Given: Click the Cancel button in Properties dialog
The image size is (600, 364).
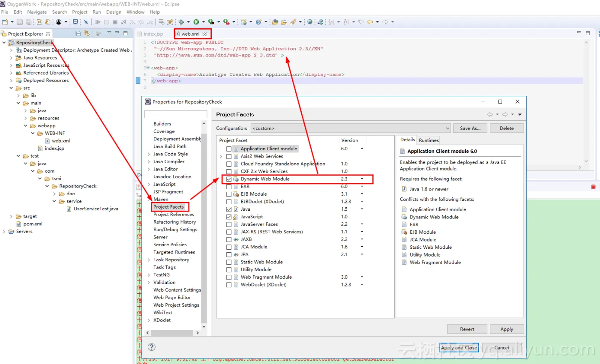Looking at the screenshot, I should [502, 348].
